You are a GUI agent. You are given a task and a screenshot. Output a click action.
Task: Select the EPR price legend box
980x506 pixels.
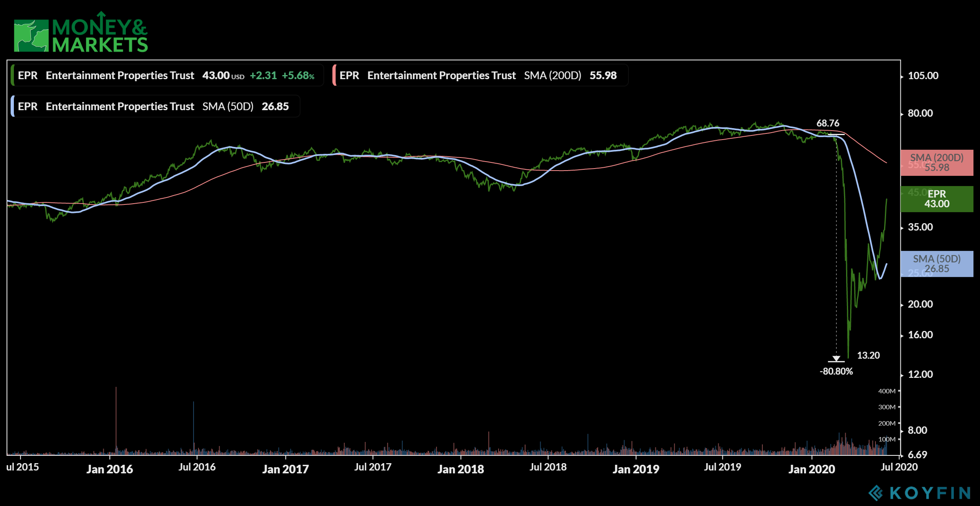pyautogui.click(x=167, y=75)
